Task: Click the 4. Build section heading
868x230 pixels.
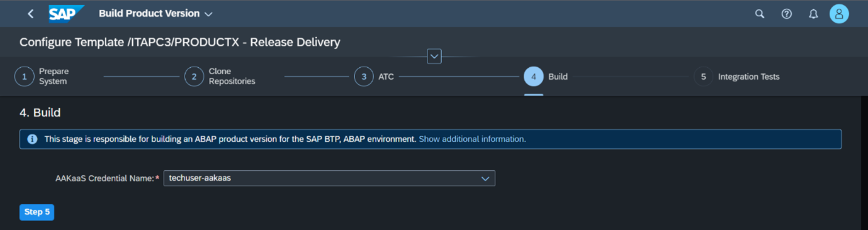Action: pyautogui.click(x=40, y=113)
